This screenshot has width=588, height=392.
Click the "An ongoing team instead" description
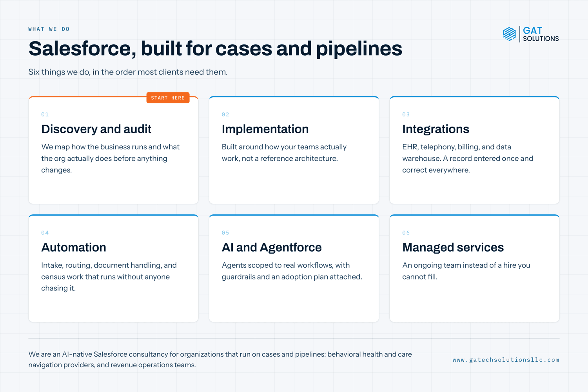pos(466,271)
